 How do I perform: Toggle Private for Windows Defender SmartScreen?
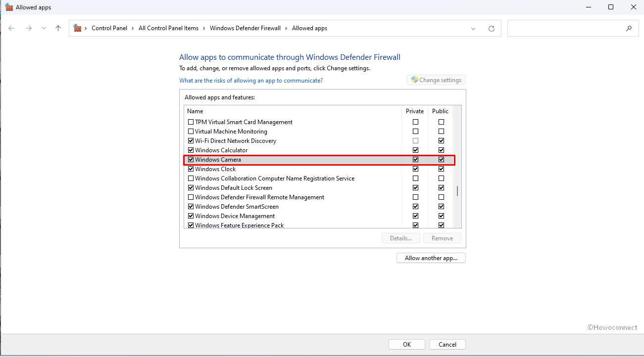(x=415, y=207)
